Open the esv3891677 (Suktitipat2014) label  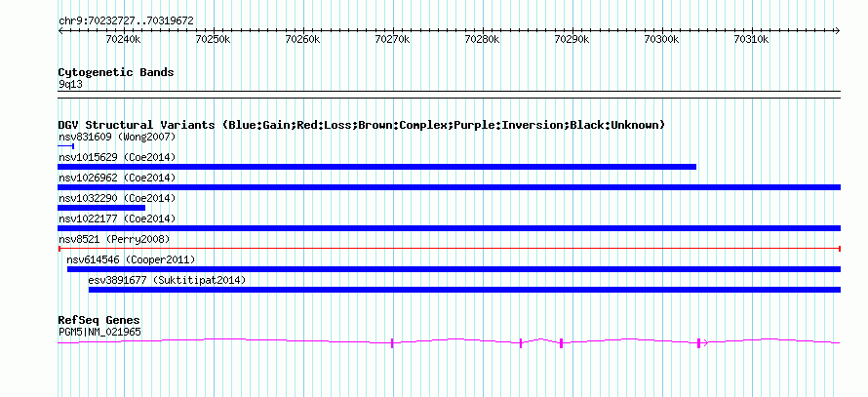tap(167, 280)
